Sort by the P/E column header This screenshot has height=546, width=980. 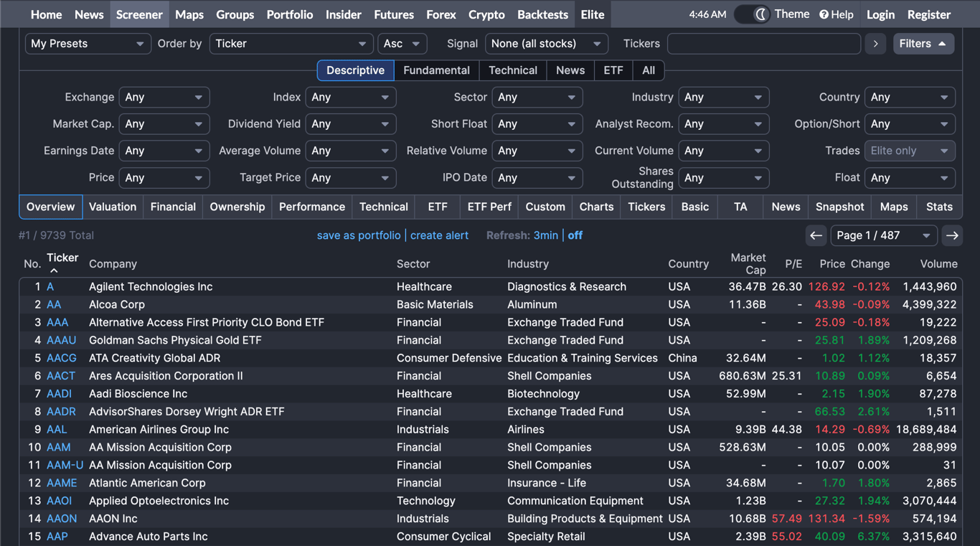coord(793,264)
